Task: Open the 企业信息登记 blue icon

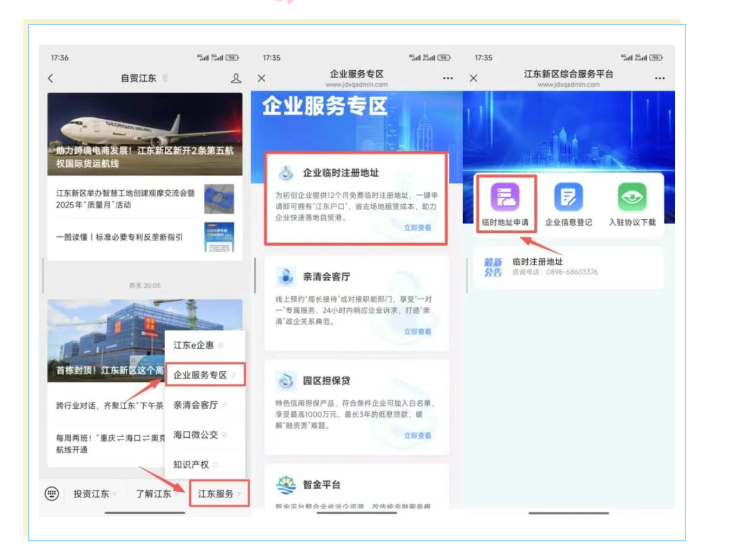Action: (568, 197)
